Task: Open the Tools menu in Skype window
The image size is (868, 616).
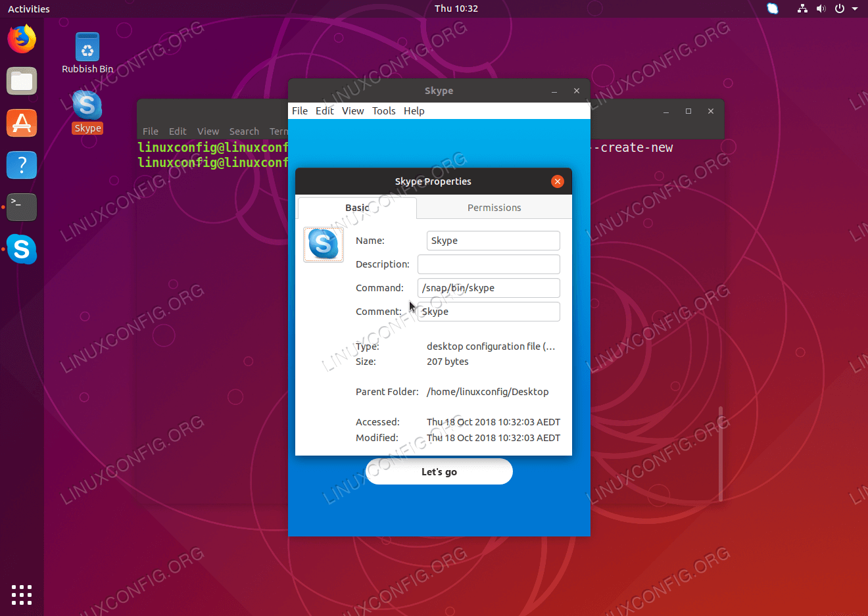Action: (x=384, y=110)
